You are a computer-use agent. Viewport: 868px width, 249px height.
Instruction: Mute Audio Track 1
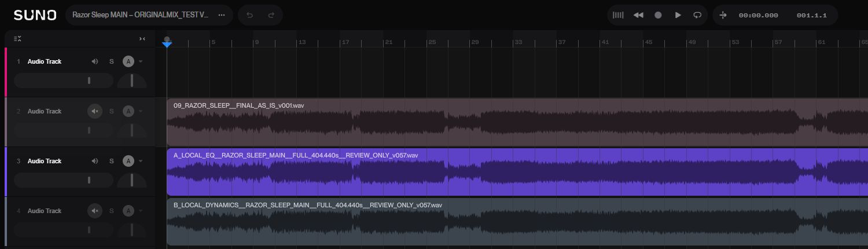tap(95, 61)
